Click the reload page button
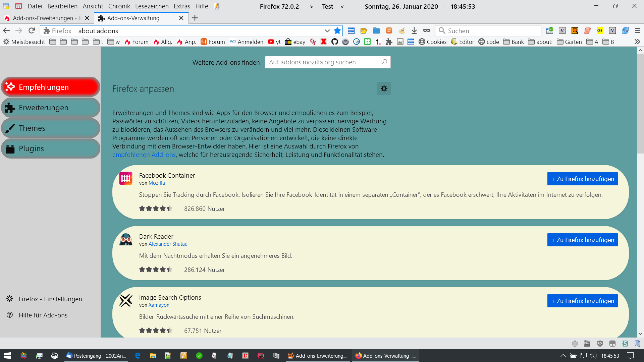The width and height of the screenshot is (644, 362). [x=32, y=31]
